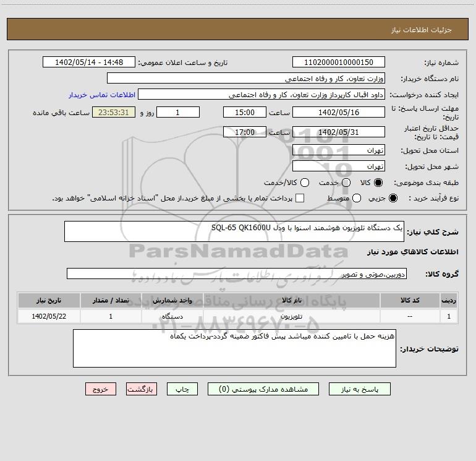Image resolution: width=476 pixels, height=461 pixels.
Task: Click the شهر محل تحویل field تهران
Action: [339, 166]
